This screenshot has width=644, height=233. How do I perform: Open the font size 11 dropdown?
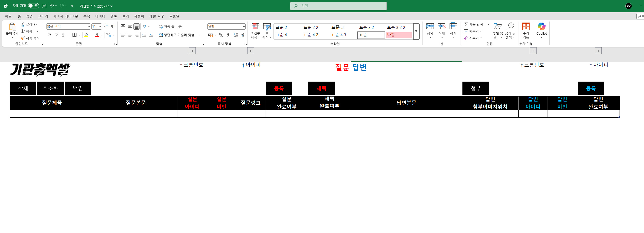pyautogui.click(x=100, y=27)
